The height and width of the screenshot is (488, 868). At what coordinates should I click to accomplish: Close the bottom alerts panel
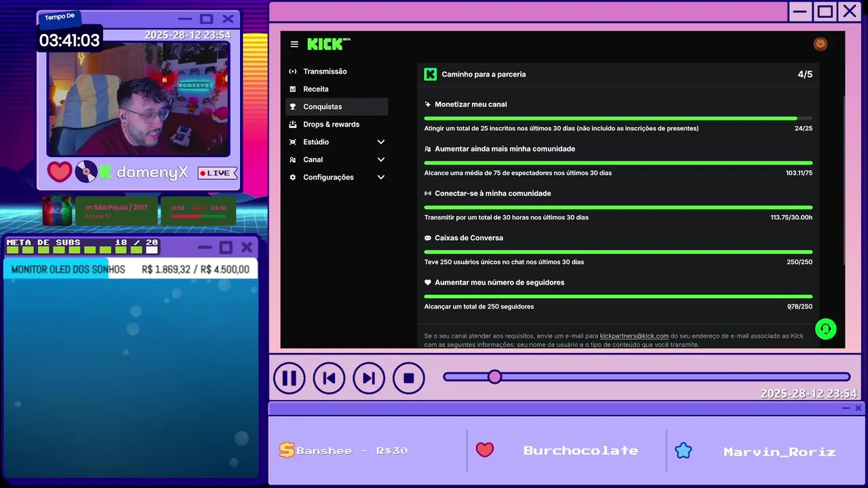point(859,408)
